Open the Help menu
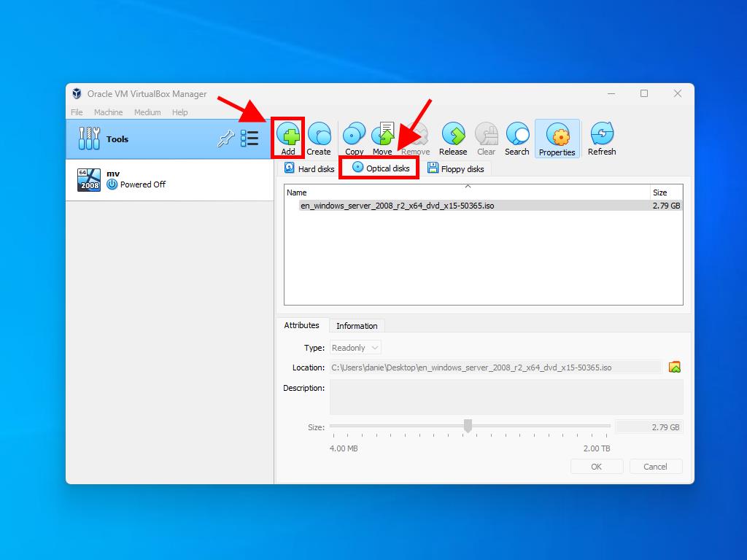This screenshot has width=747, height=560. pyautogui.click(x=179, y=112)
